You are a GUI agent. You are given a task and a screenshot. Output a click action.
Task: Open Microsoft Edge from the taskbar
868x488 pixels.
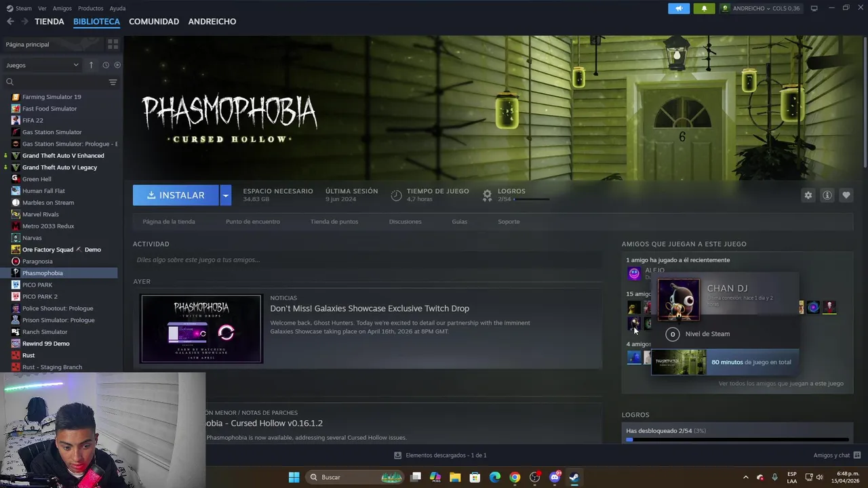click(495, 477)
